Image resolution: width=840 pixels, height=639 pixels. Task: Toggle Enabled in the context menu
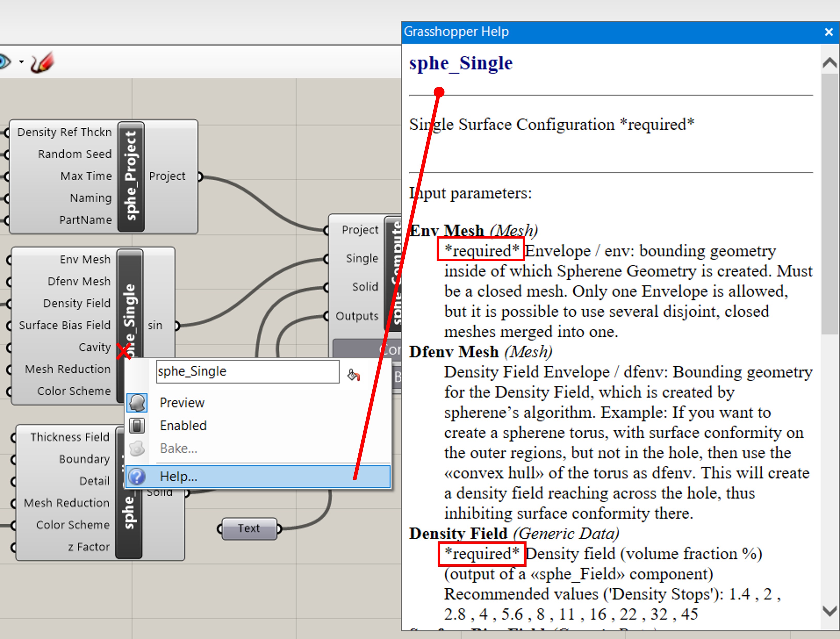pos(183,426)
